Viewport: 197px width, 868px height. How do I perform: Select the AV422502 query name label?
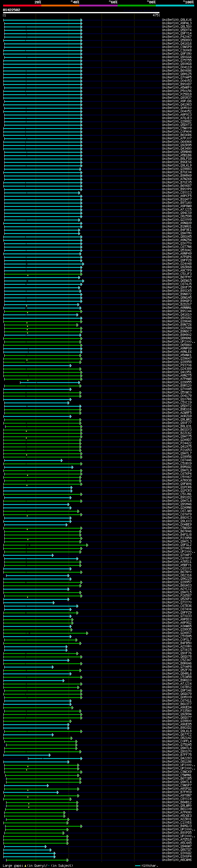(11, 10)
